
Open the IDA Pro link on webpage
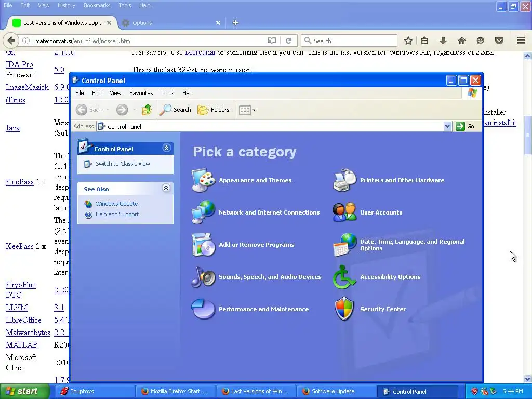point(19,64)
